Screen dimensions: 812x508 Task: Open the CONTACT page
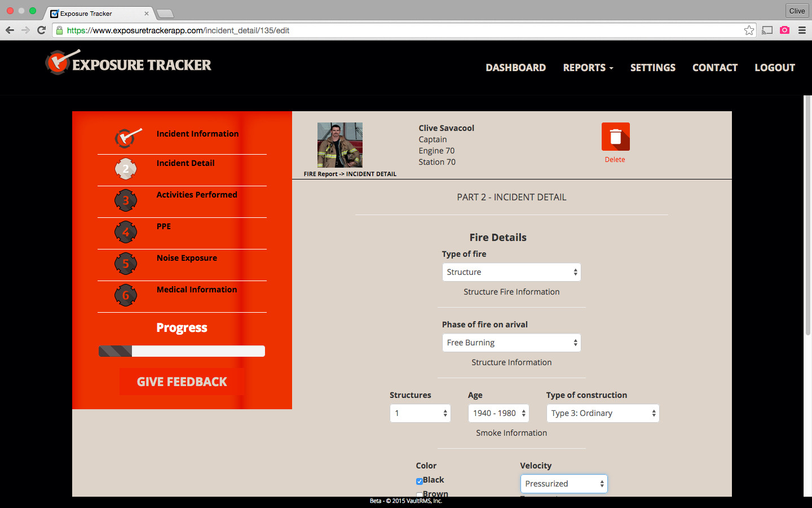715,68
